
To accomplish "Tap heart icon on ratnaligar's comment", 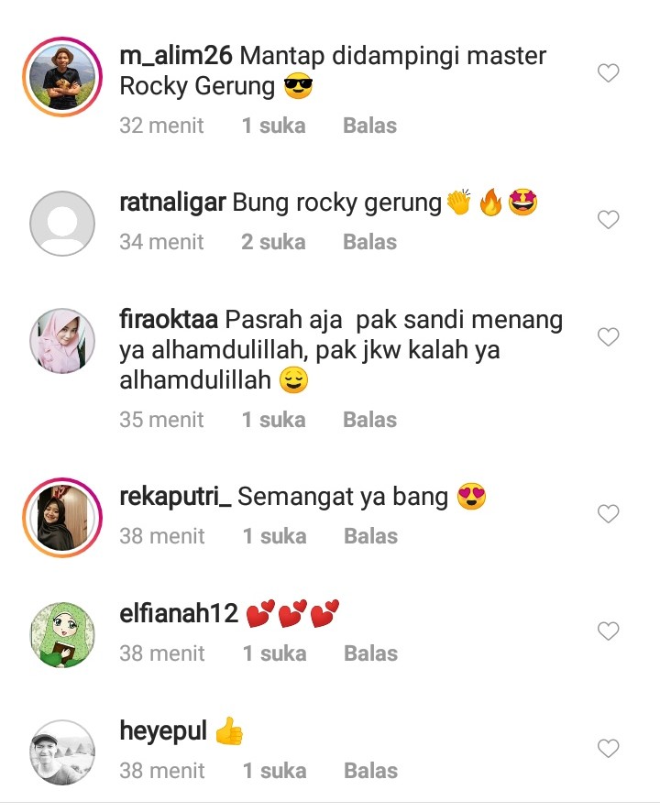I will pos(608,220).
